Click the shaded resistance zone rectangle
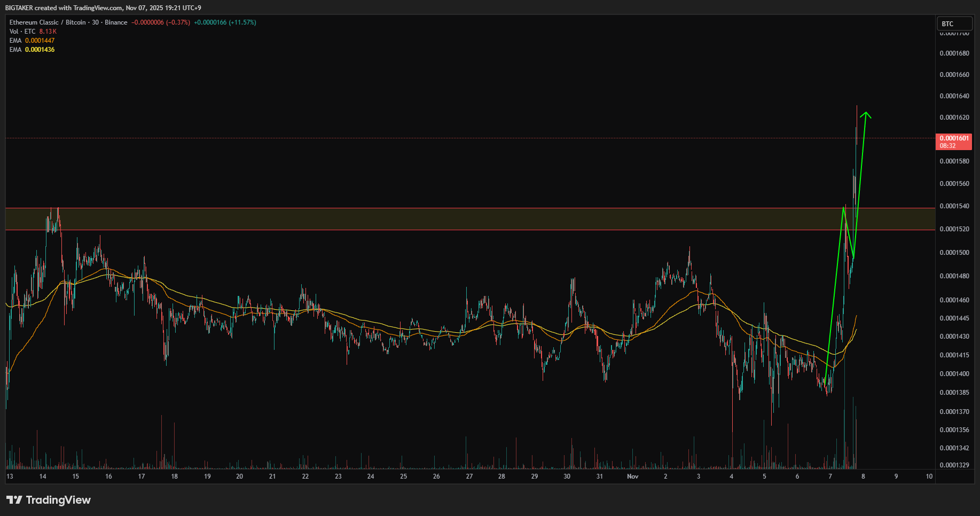Viewport: 980px width, 516px height. click(x=427, y=219)
